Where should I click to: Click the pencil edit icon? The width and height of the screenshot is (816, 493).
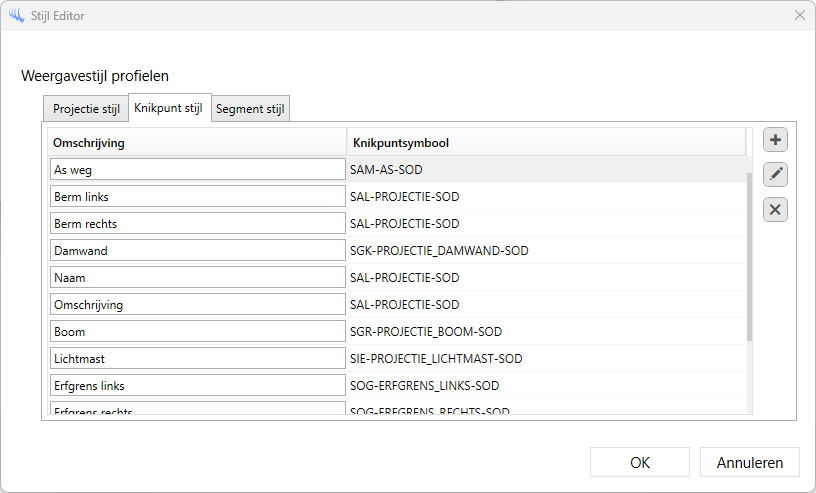click(x=775, y=175)
